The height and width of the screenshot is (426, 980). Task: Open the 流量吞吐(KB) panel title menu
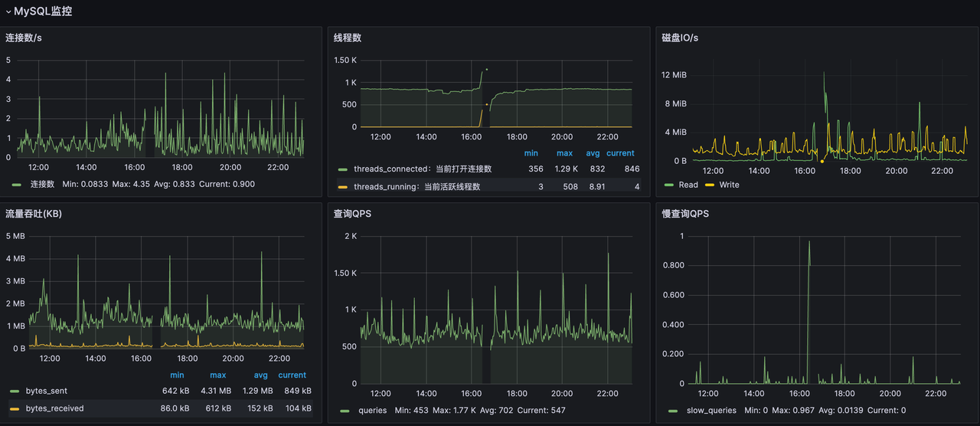coord(34,214)
